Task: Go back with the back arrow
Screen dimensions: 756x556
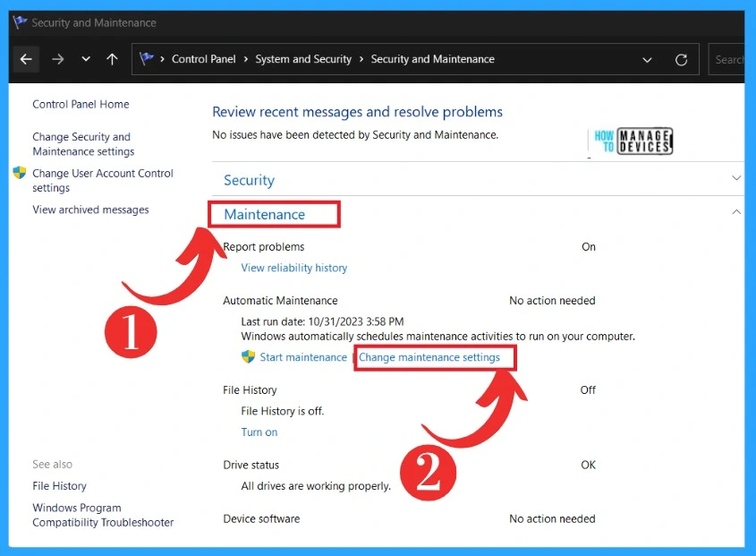Action: click(26, 59)
